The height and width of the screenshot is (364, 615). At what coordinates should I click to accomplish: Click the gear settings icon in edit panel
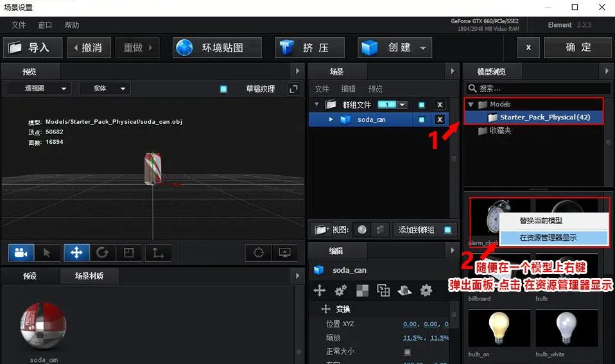[x=426, y=291]
